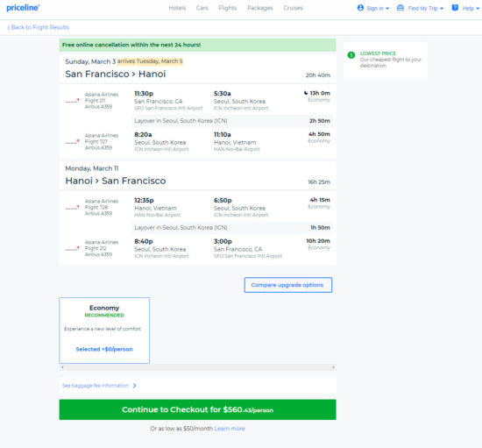Open the Sign in dropdown arrow
This screenshot has height=448, width=482.
(387, 8)
